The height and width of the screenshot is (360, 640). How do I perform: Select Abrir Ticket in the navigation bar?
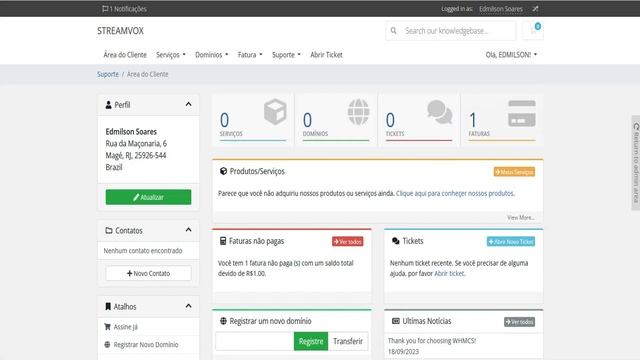tap(326, 55)
